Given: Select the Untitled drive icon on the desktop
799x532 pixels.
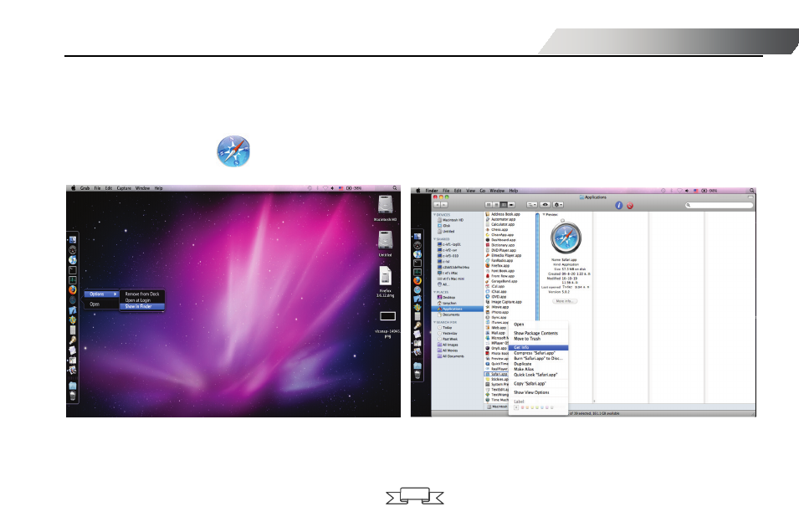Looking at the screenshot, I should coord(385,240).
